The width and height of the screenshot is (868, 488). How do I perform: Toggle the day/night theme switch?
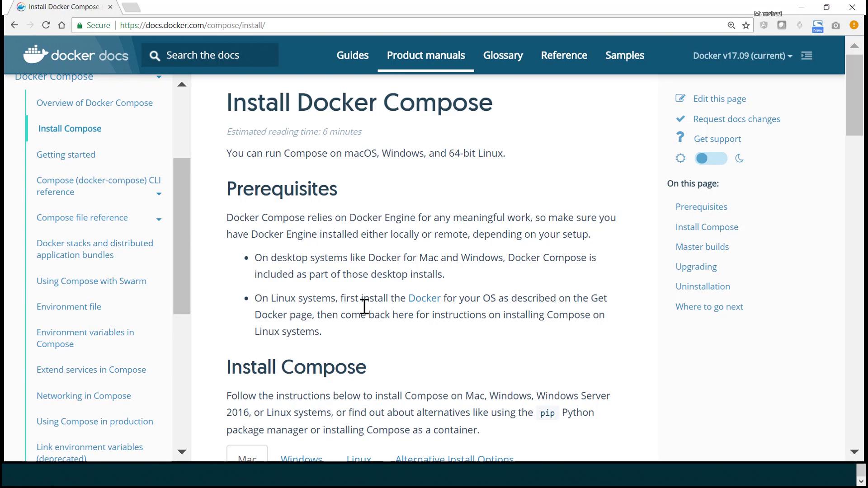[x=710, y=159]
